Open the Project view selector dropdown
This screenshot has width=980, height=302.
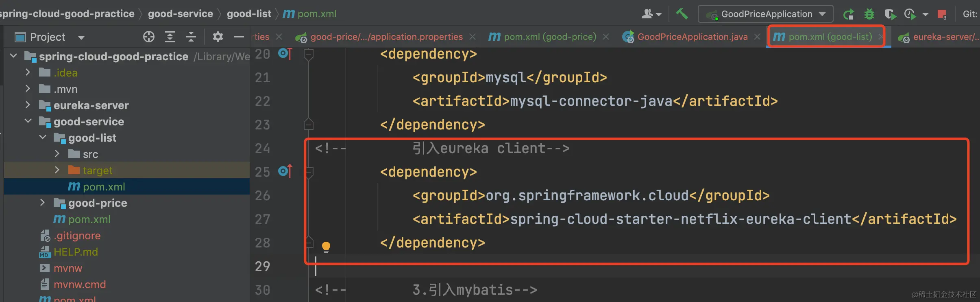click(x=81, y=37)
